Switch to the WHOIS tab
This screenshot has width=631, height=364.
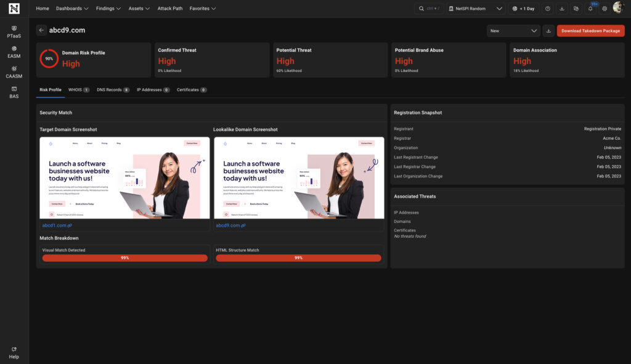[x=78, y=90]
